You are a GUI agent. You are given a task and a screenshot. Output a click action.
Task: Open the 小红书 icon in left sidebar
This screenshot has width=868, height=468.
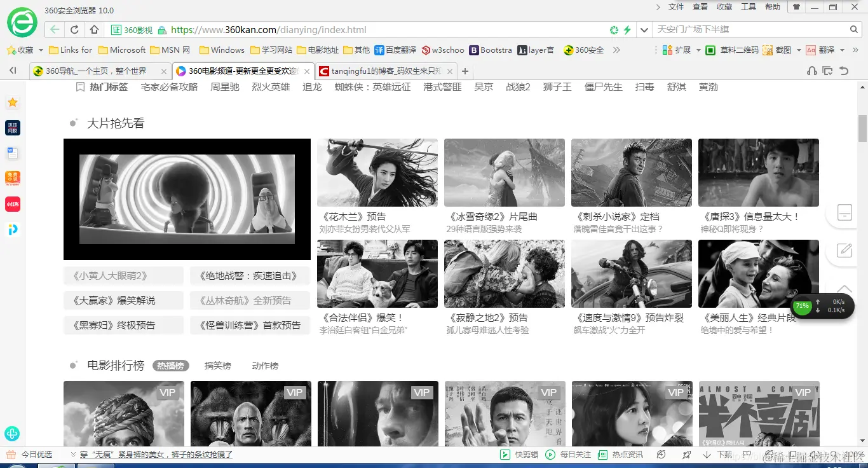click(x=12, y=204)
